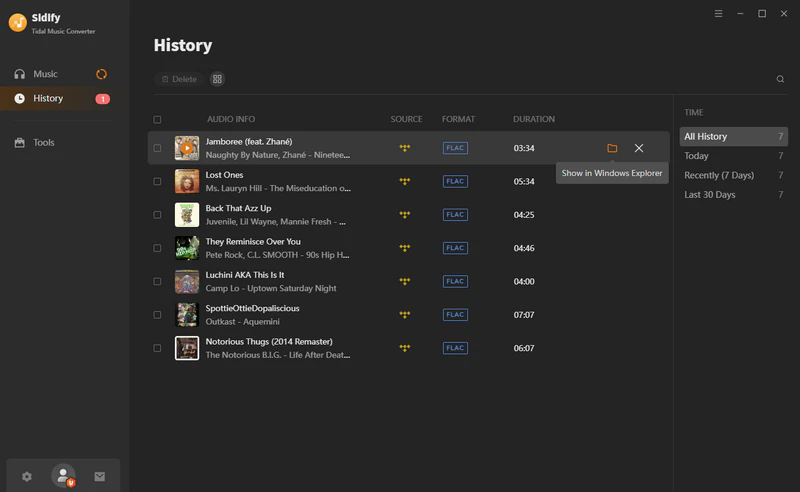Viewport: 800px width, 492px height.
Task: Click the Notorious Thugs album cover
Action: (x=187, y=348)
